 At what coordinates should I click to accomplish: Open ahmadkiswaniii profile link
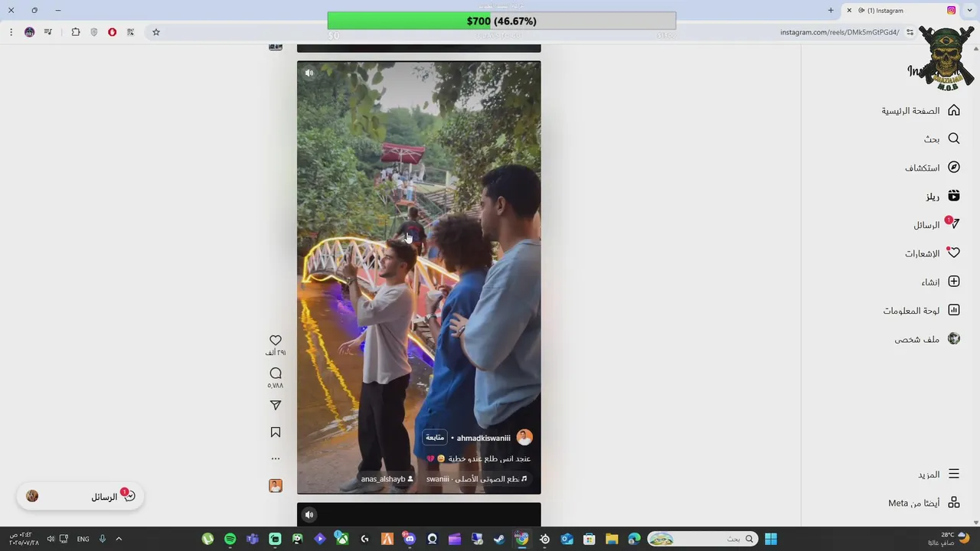coord(483,438)
